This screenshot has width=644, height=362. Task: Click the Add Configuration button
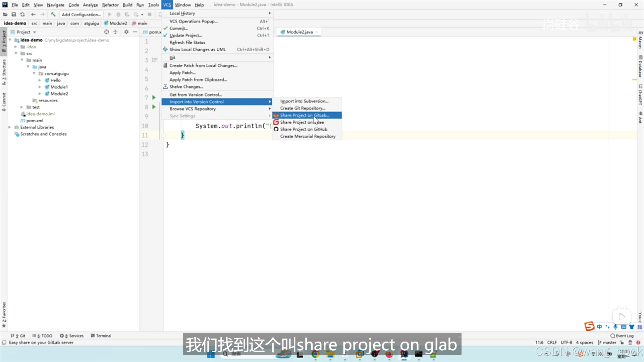82,14
